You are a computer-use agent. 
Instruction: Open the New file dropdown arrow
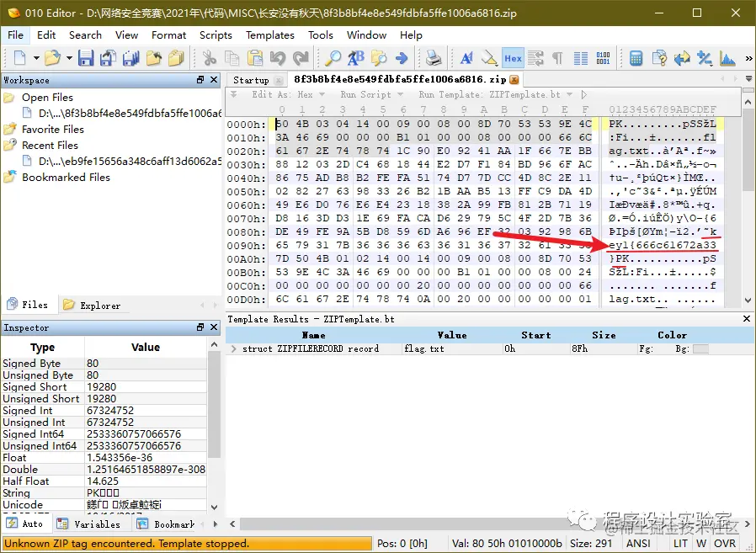[36, 58]
